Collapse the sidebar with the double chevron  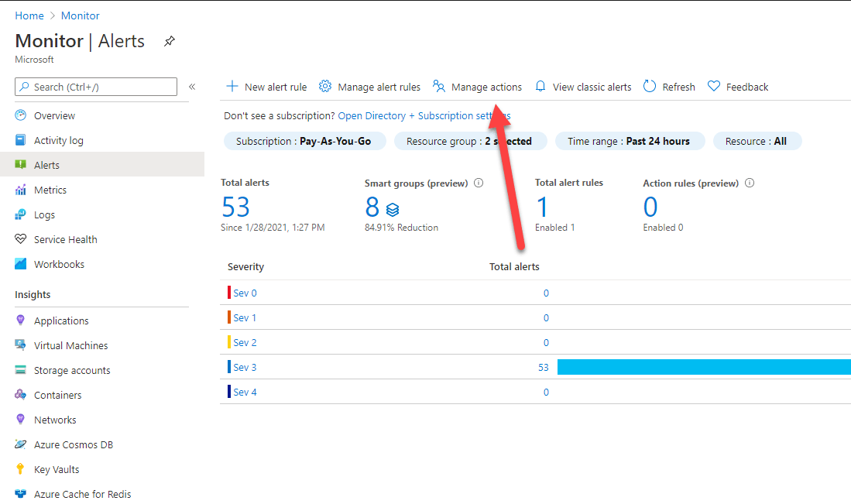pos(192,87)
